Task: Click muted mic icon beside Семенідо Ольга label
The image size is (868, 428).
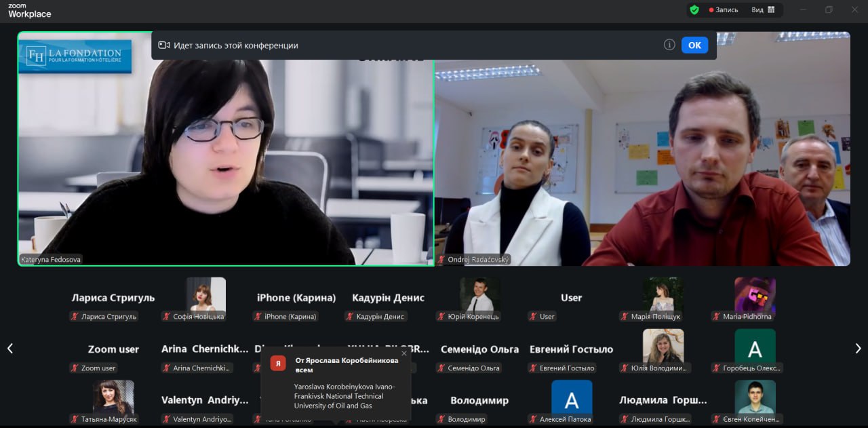Action: point(441,368)
